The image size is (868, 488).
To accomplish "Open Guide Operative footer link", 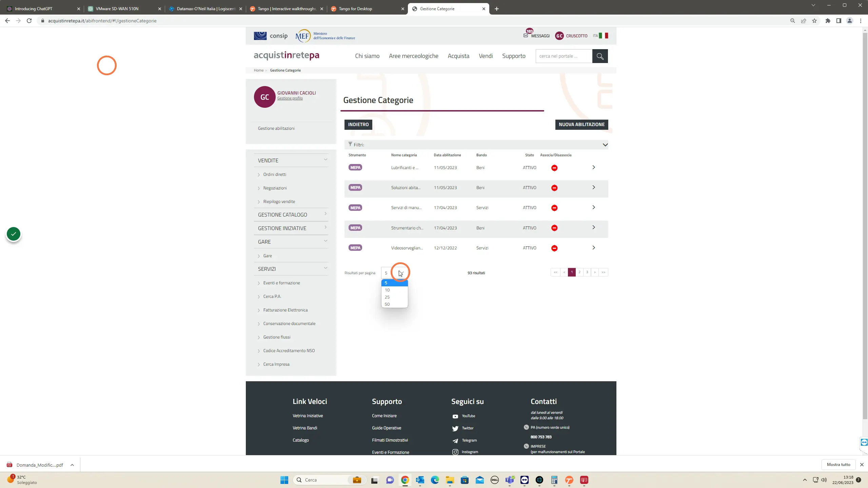I will click(387, 428).
